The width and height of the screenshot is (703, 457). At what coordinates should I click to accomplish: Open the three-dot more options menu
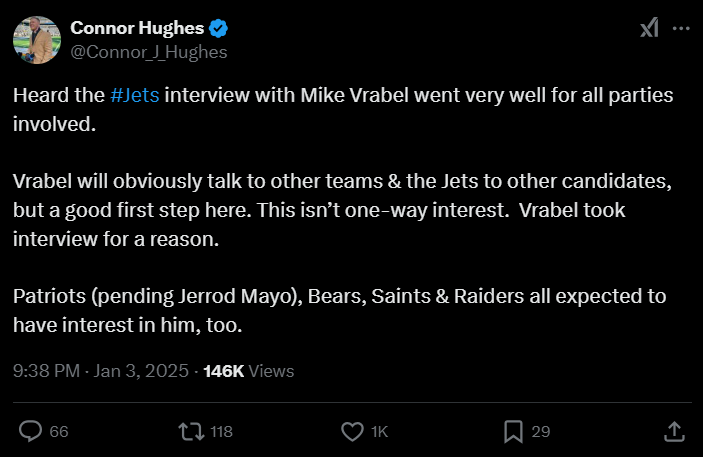click(681, 28)
